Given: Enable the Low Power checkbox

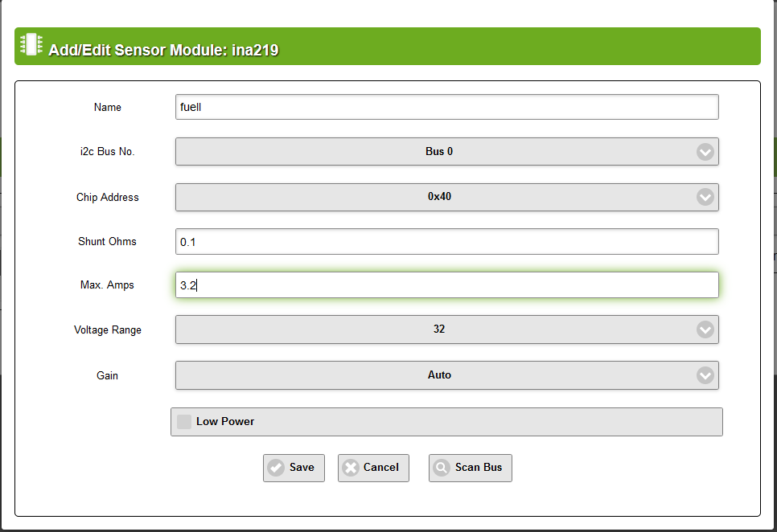Looking at the screenshot, I should [184, 422].
